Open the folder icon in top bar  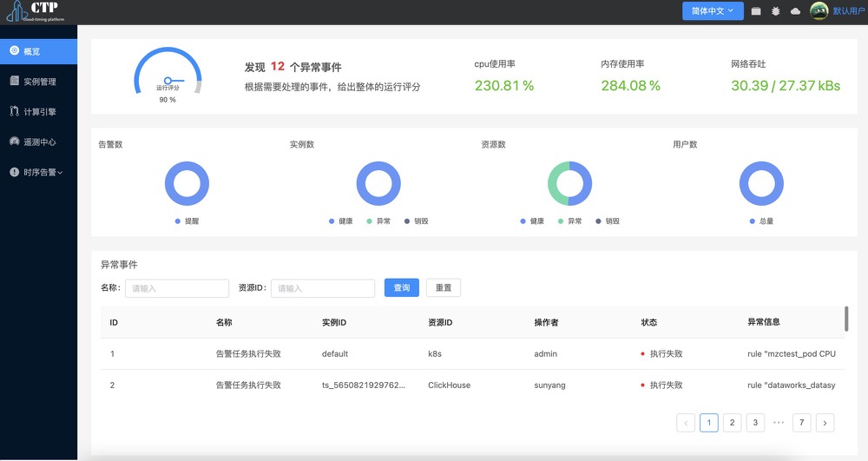click(756, 11)
